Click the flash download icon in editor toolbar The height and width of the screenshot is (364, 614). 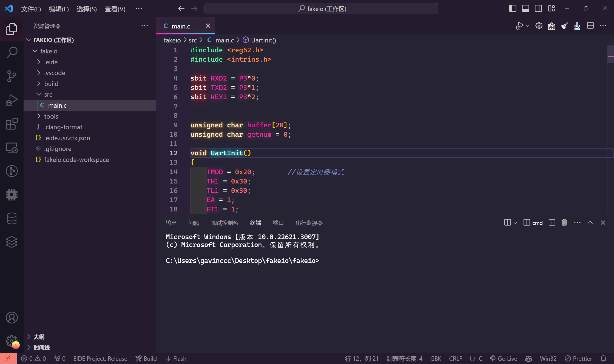pos(577,26)
